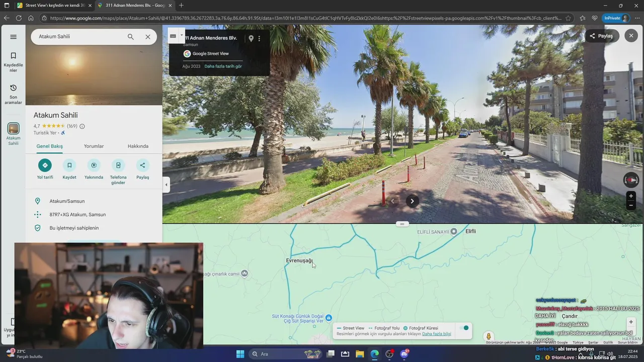Close the 311 Adnan Menderes Blv. tab
Viewport: 644px width, 362px height.
pyautogui.click(x=170, y=5)
